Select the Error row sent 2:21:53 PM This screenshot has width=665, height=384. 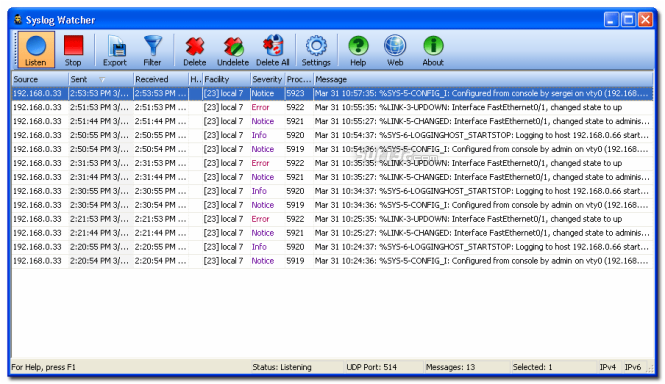click(332, 219)
